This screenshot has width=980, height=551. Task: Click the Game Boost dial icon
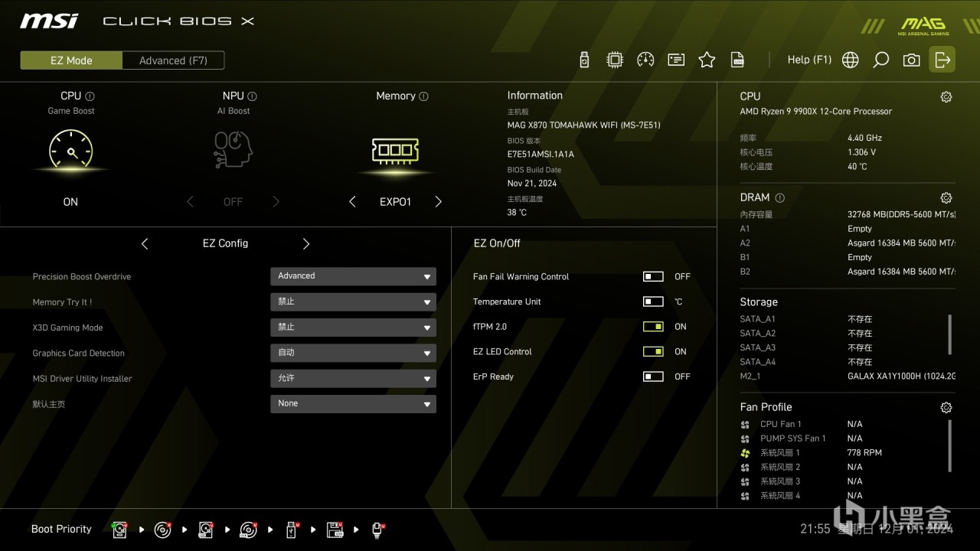tap(70, 149)
